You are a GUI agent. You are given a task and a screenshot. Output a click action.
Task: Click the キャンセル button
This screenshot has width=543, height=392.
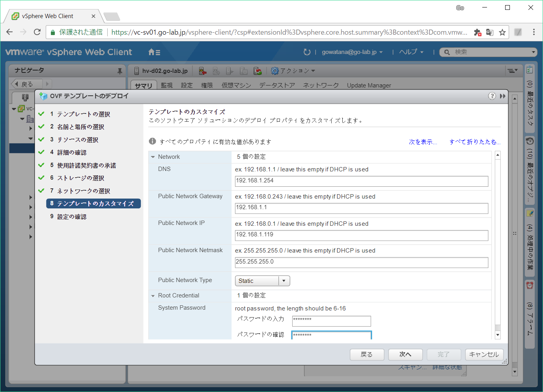pos(484,355)
